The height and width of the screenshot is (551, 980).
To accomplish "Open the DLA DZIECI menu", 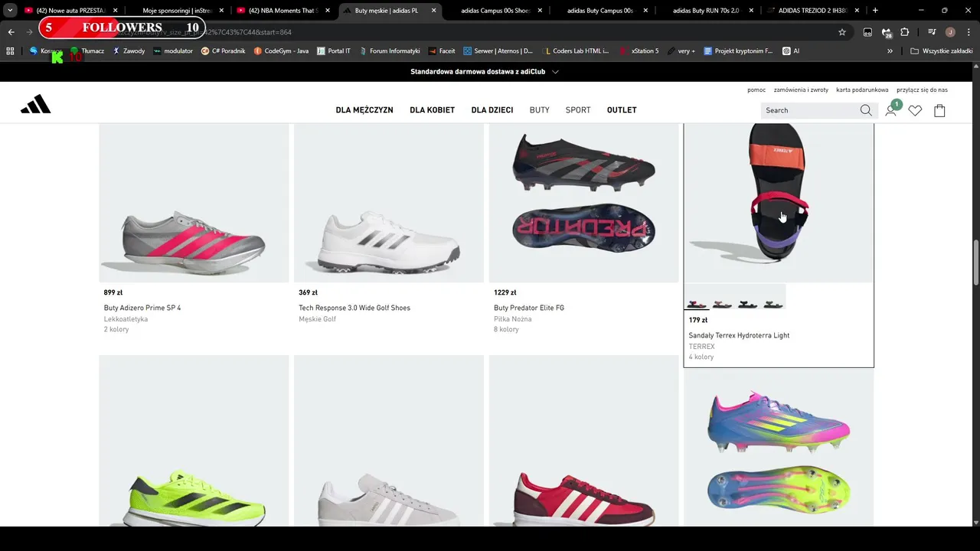I will pos(492,110).
